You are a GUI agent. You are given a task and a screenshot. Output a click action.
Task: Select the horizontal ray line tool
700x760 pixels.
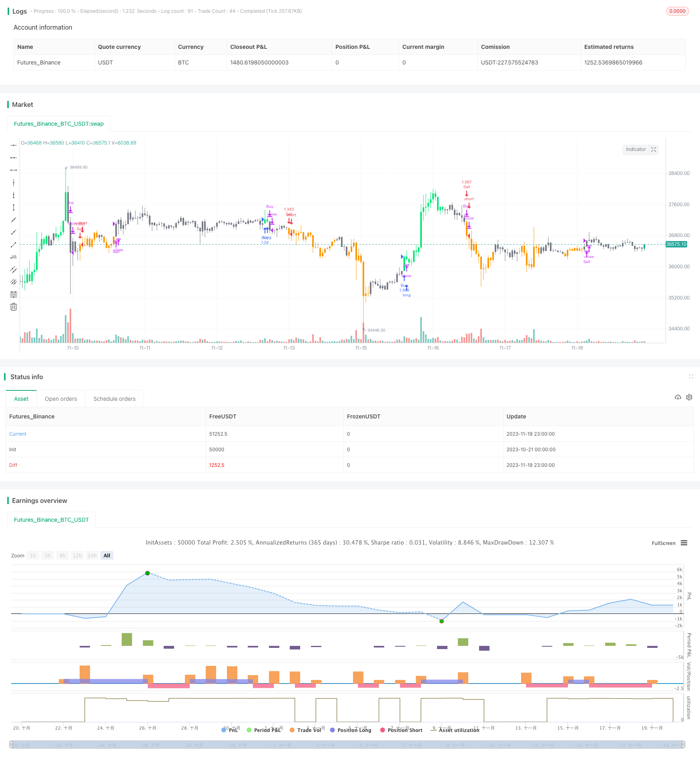coord(14,158)
